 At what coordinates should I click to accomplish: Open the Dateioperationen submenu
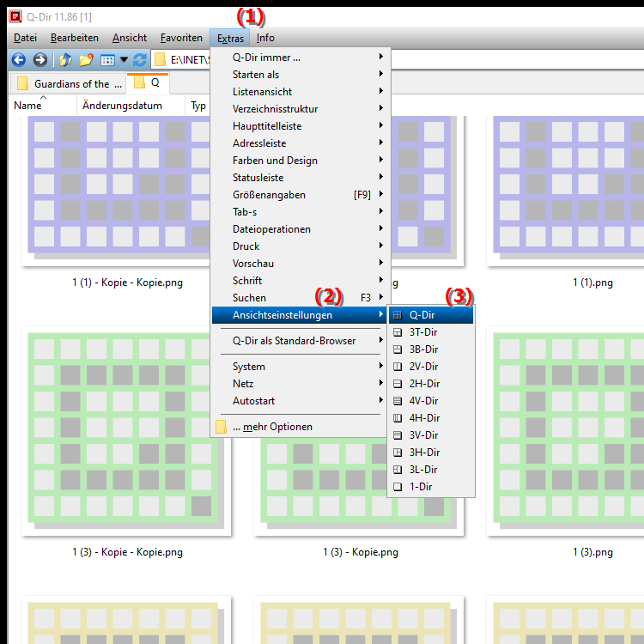click(299, 229)
